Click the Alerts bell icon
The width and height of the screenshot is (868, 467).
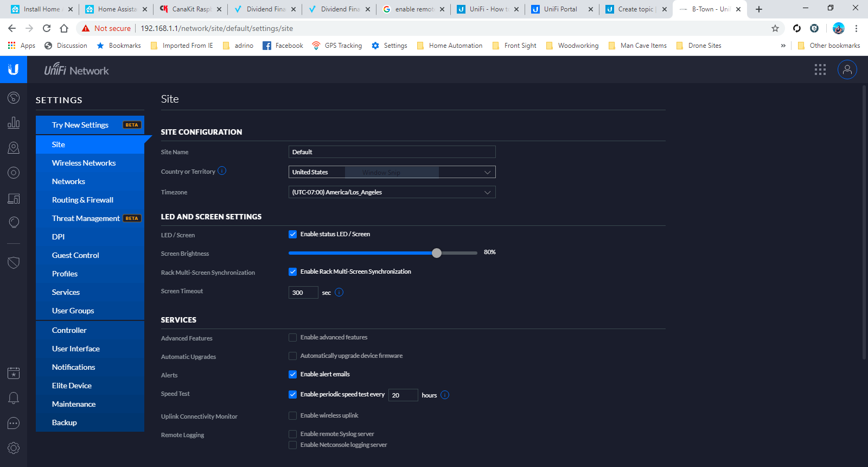click(14, 398)
